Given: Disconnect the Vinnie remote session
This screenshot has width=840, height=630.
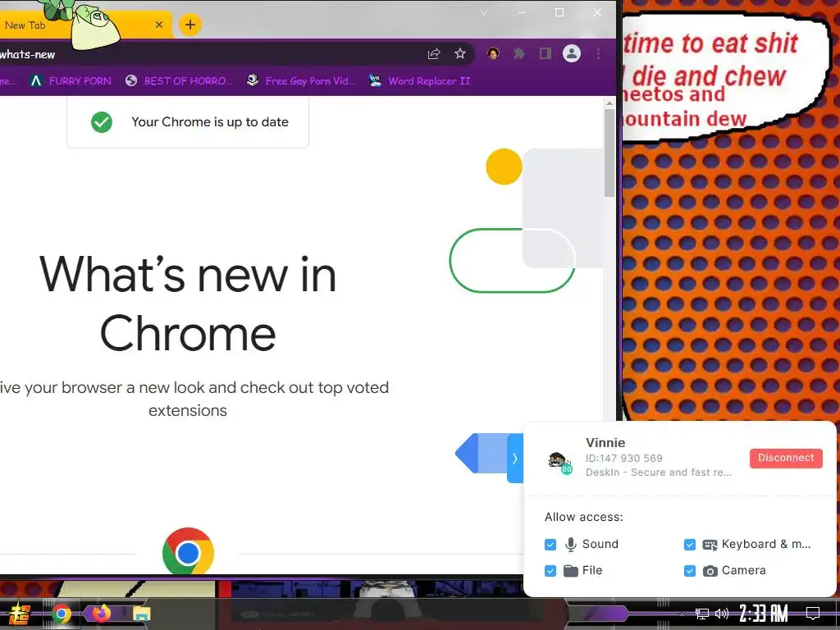Looking at the screenshot, I should (x=786, y=458).
